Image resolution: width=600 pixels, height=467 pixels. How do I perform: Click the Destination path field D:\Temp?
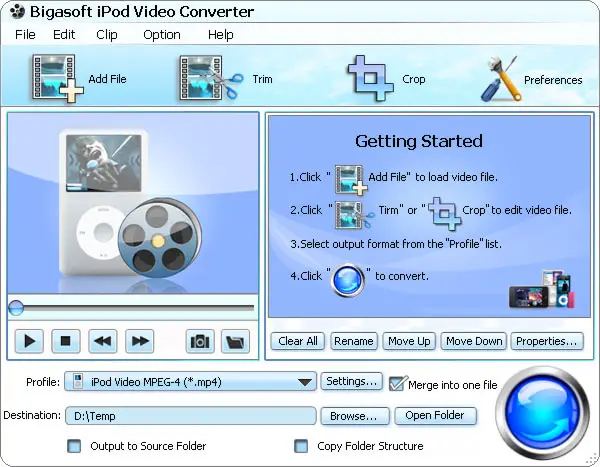tap(191, 416)
